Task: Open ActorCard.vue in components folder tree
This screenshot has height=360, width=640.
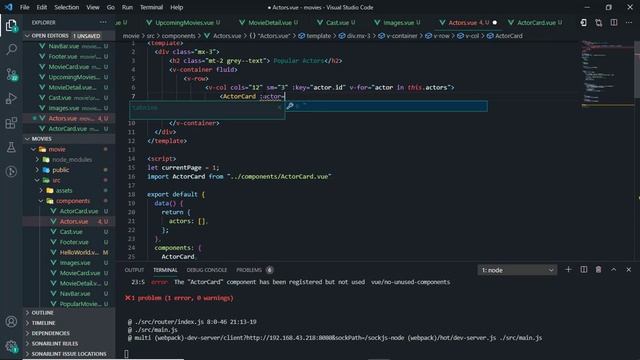Action: pyautogui.click(x=79, y=211)
